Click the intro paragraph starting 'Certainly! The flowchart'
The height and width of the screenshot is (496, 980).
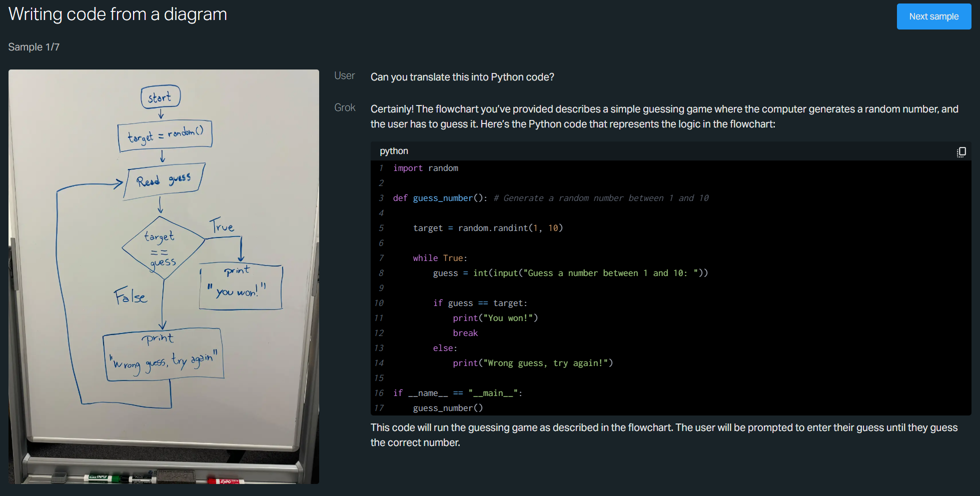(664, 116)
